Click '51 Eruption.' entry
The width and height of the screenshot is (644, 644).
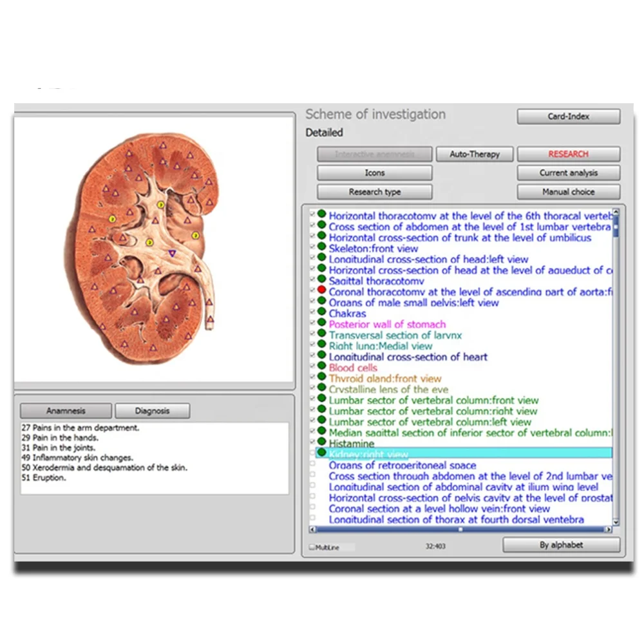click(44, 477)
